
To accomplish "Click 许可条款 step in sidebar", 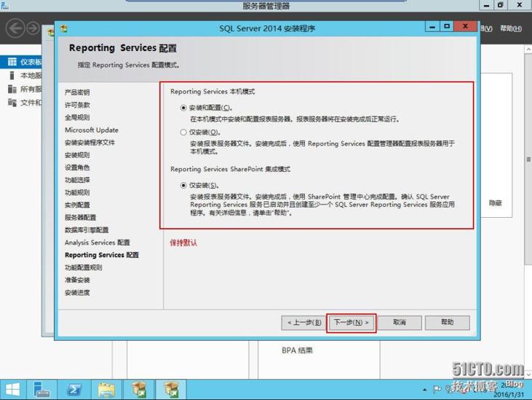I will point(77,105).
